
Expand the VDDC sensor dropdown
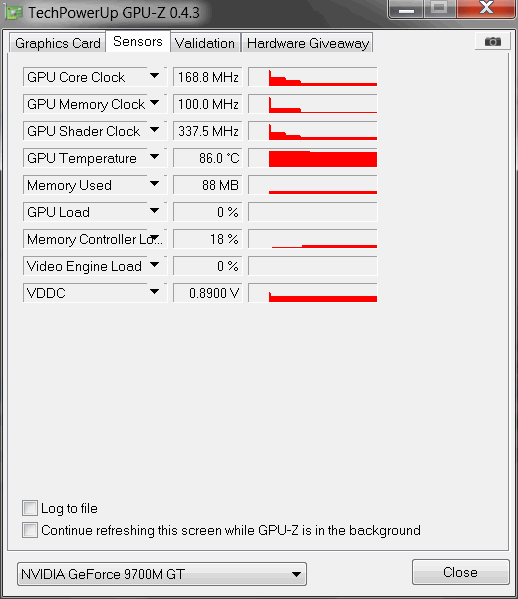click(154, 292)
